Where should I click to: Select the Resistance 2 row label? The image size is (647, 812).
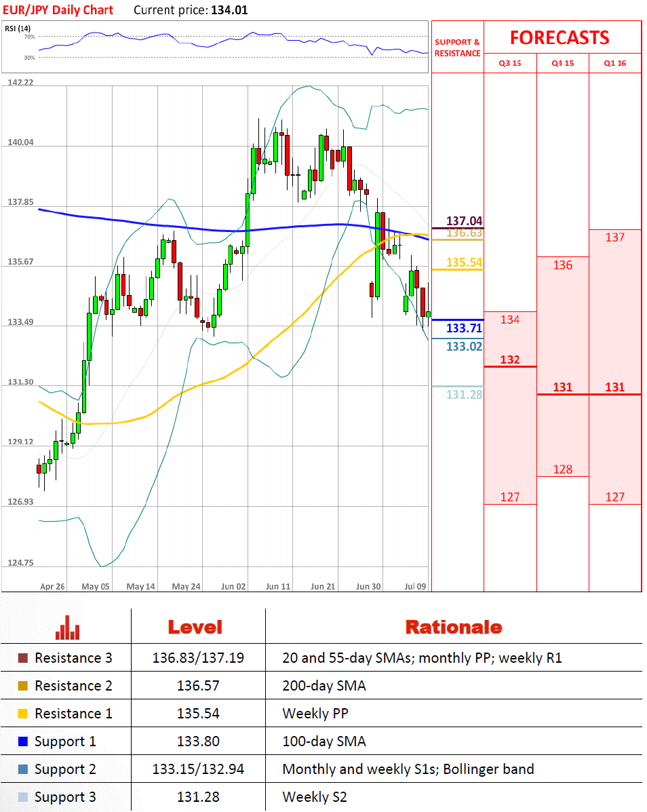coord(73,686)
